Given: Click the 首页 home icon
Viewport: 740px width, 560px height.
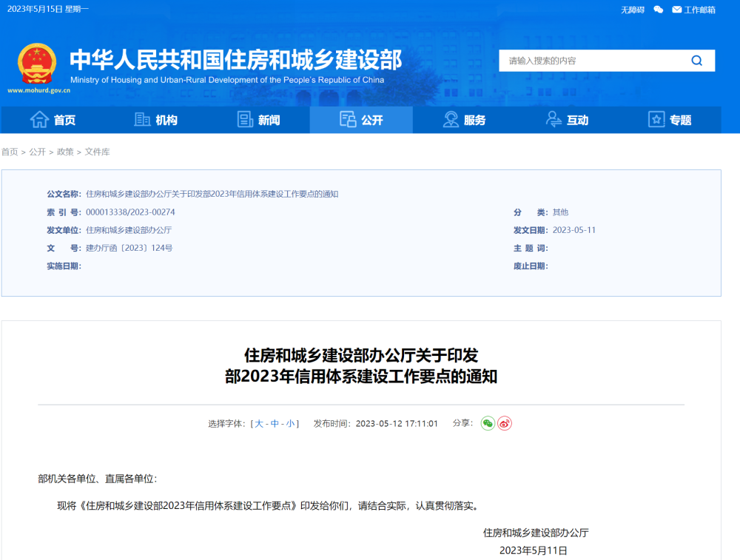Looking at the screenshot, I should point(39,120).
